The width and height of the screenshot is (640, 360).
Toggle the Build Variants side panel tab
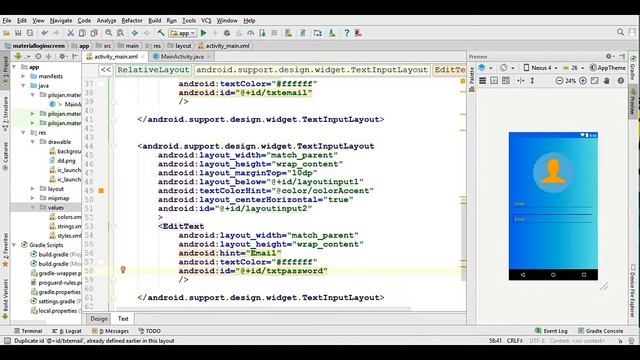5,299
